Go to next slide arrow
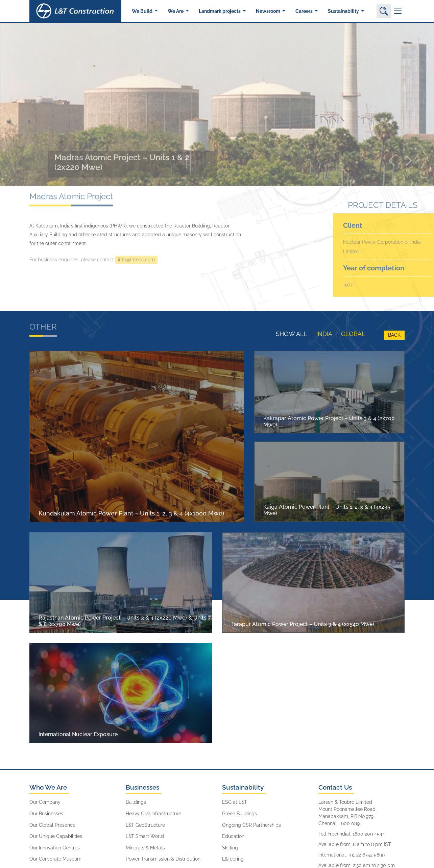The height and width of the screenshot is (868, 434). pos(409,161)
